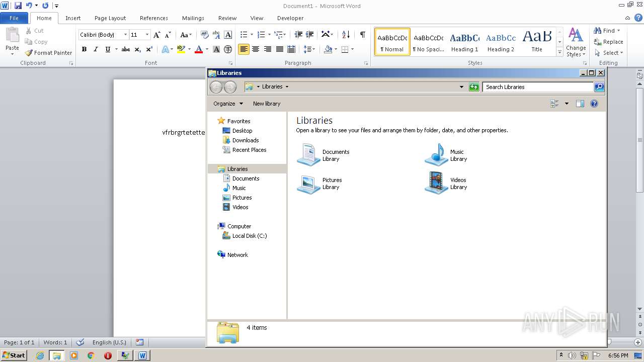Click Shading paint bucket icon

click(x=328, y=49)
